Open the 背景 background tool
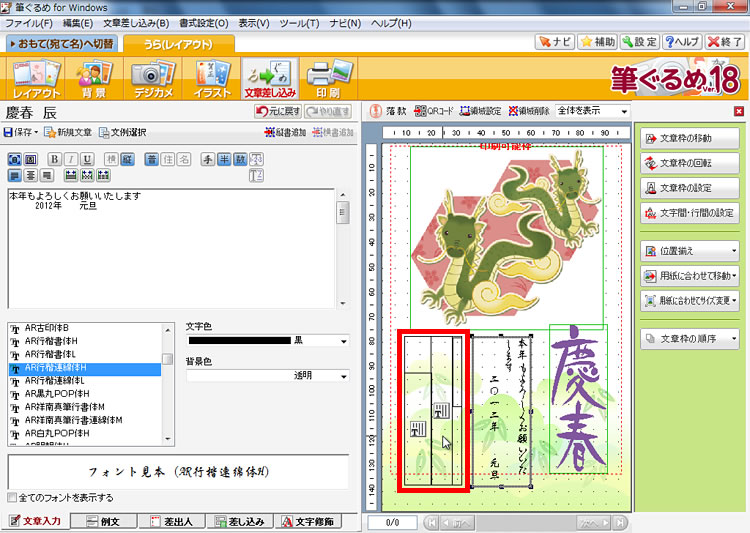The height and width of the screenshot is (533, 750). 94,78
